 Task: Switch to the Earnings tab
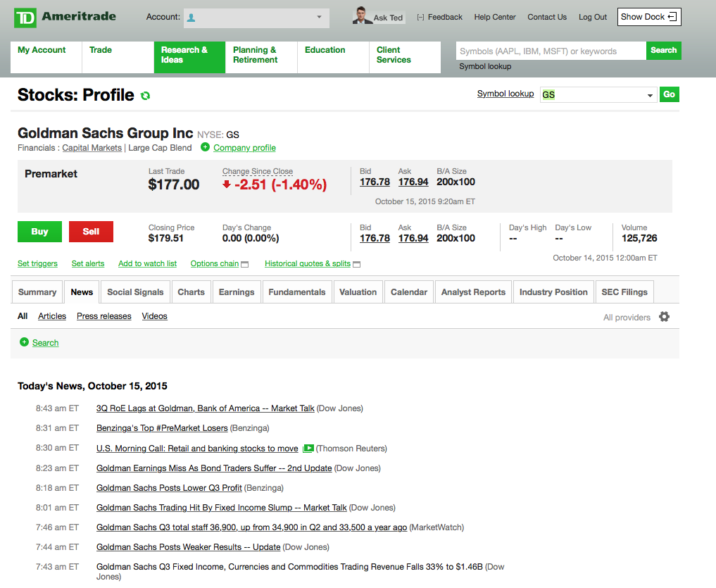[x=236, y=292]
